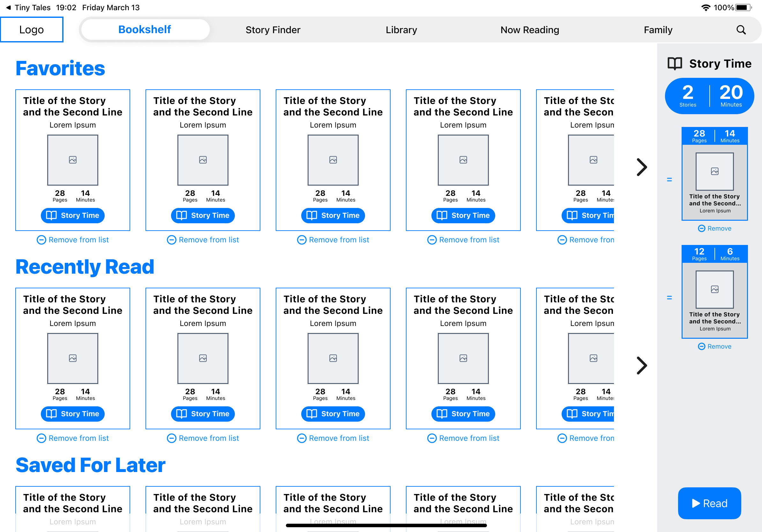The height and width of the screenshot is (532, 762).
Task: Click the back arrow beside Tiny Tales
Action: [x=8, y=7]
